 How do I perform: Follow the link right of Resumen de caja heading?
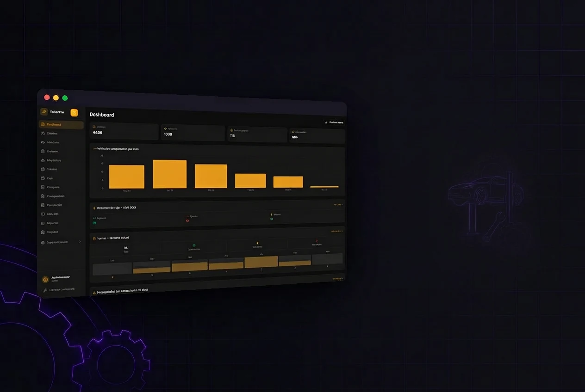tap(338, 204)
